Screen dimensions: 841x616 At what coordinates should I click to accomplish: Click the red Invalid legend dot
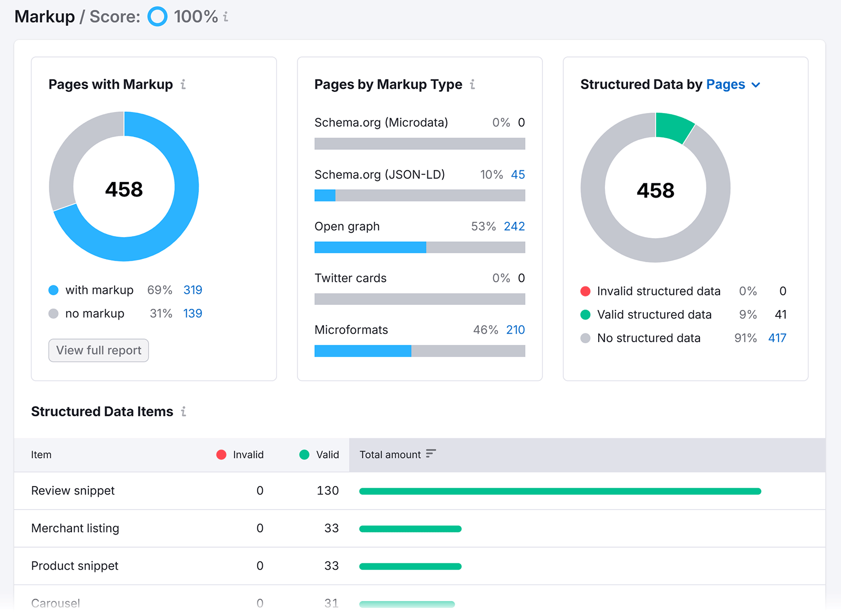coord(221,455)
